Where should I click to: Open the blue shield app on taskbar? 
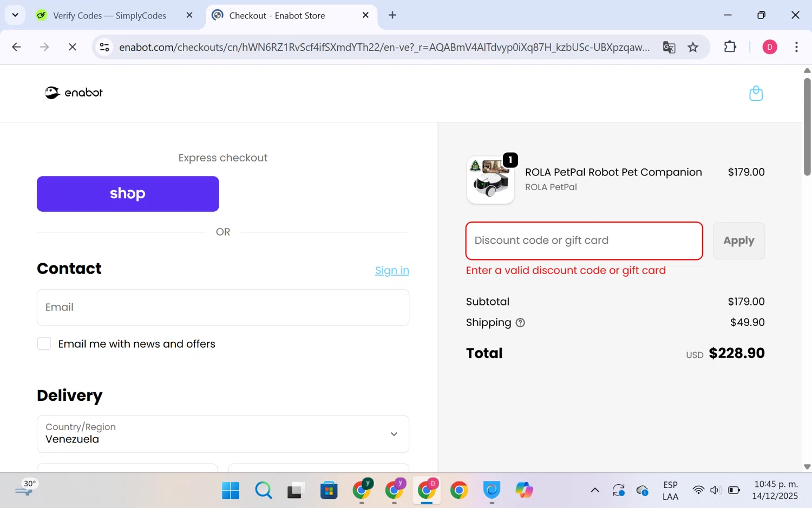coord(492,491)
